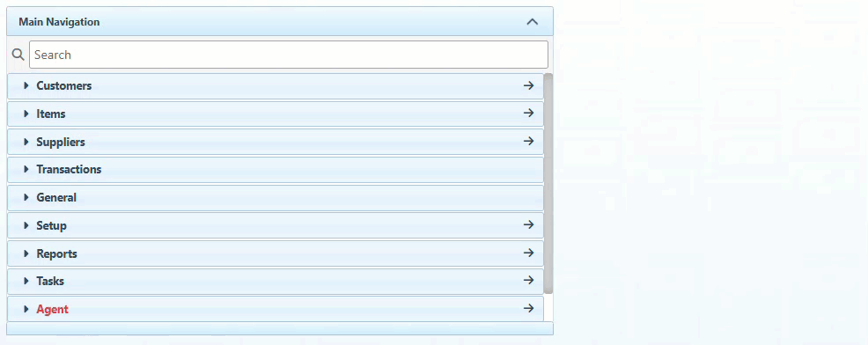The height and width of the screenshot is (345, 868).
Task: Expand the Customers triangle
Action: (x=26, y=86)
